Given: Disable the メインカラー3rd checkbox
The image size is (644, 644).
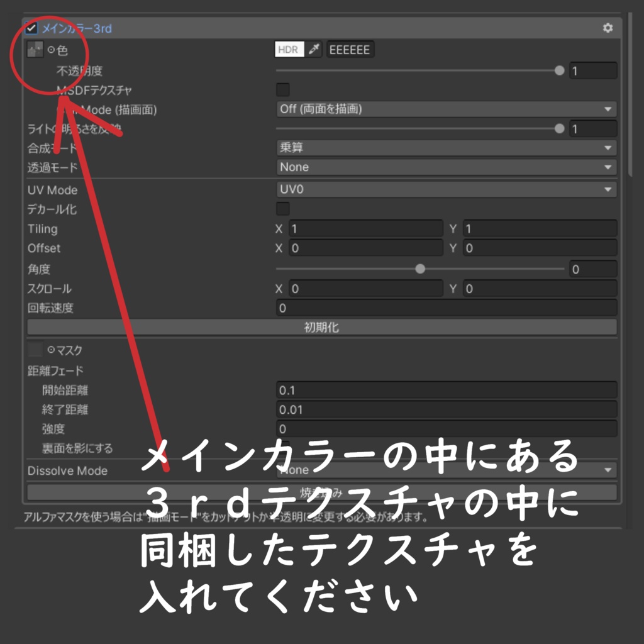Looking at the screenshot, I should click(30, 28).
